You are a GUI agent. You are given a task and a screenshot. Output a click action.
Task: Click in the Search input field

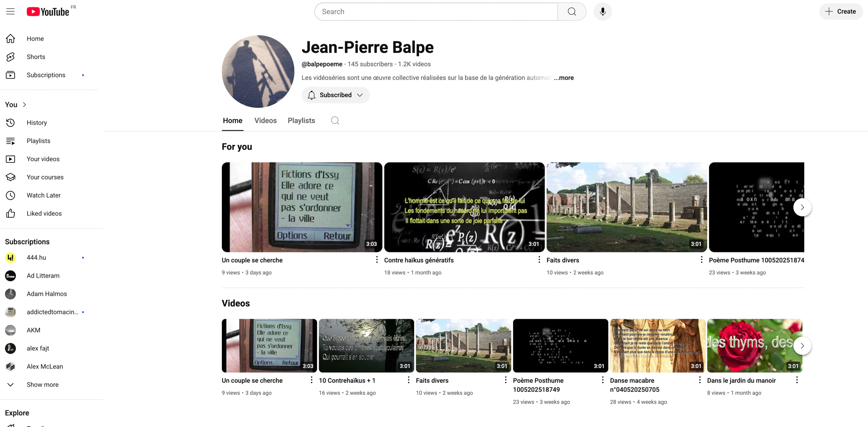coord(436,12)
